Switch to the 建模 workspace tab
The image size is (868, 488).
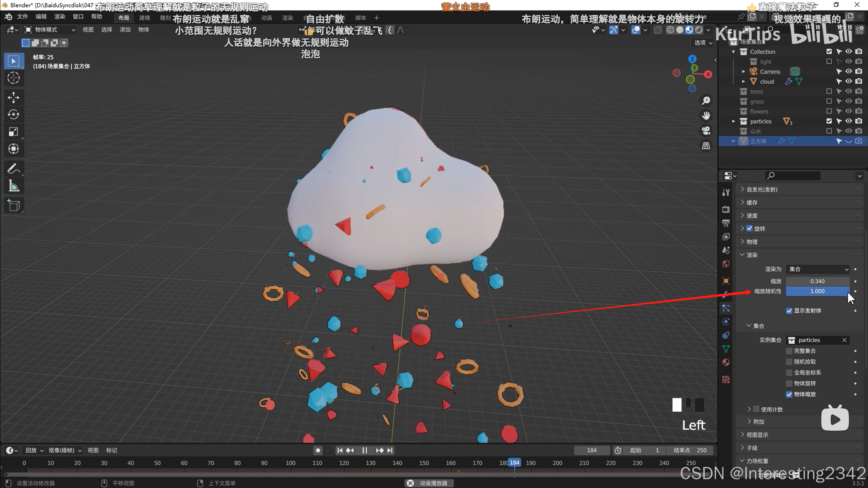click(x=144, y=18)
